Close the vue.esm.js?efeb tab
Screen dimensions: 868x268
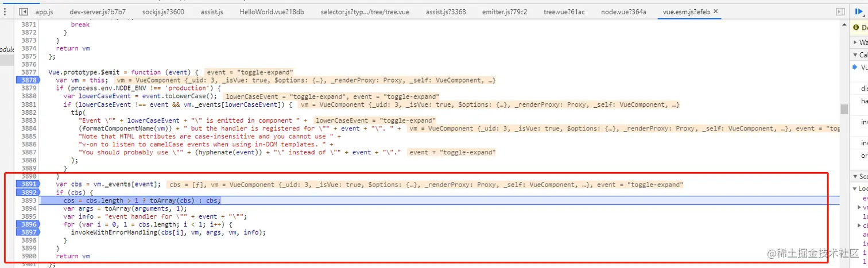[715, 11]
